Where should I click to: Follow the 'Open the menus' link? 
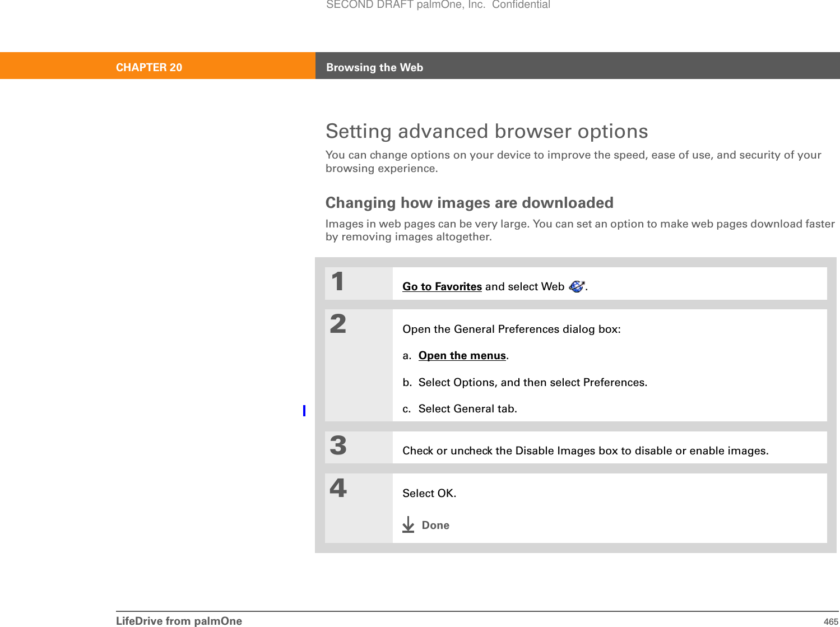point(462,356)
